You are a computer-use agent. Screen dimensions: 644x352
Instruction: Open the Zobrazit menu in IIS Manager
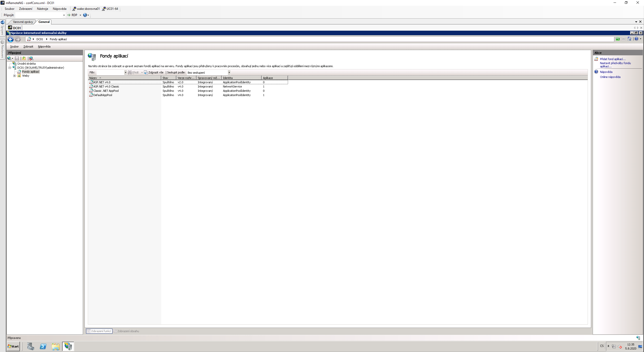[28, 47]
